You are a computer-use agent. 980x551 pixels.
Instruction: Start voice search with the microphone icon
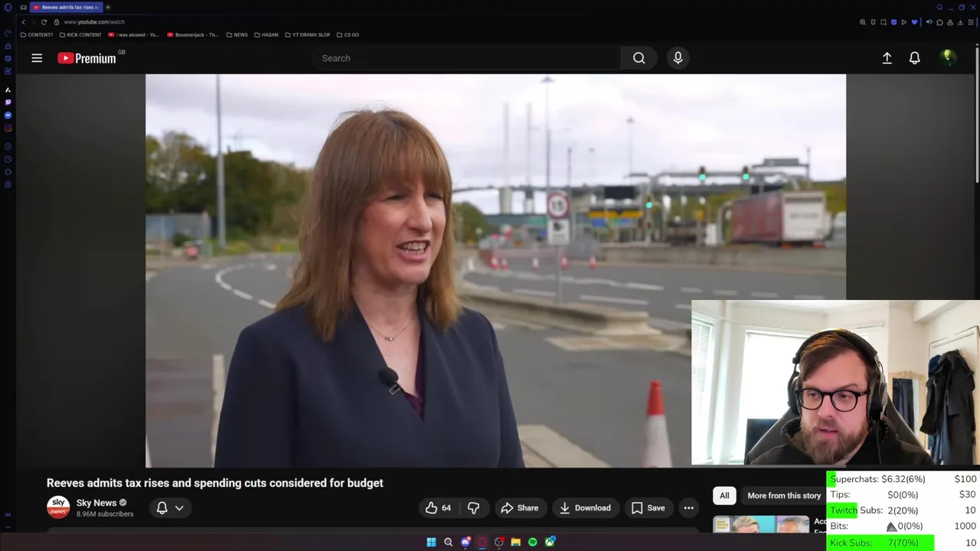pos(678,58)
